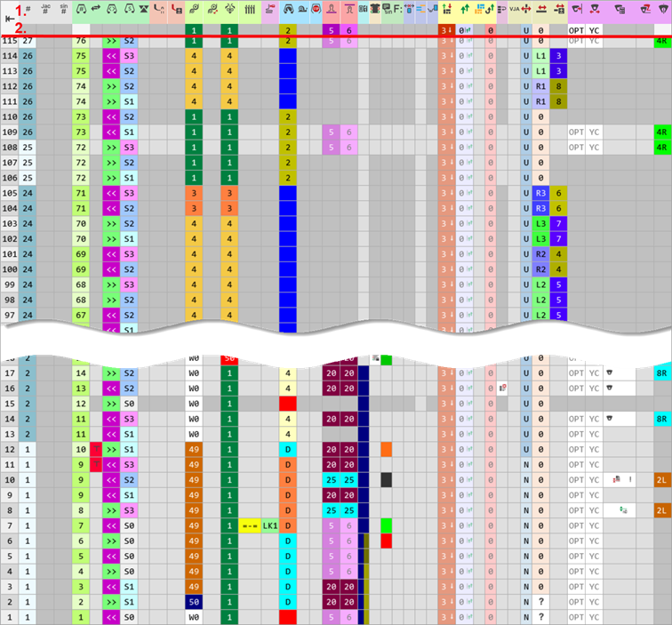The height and width of the screenshot is (625, 672).
Task: Click the red color cell in row 1
Action: 288,617
